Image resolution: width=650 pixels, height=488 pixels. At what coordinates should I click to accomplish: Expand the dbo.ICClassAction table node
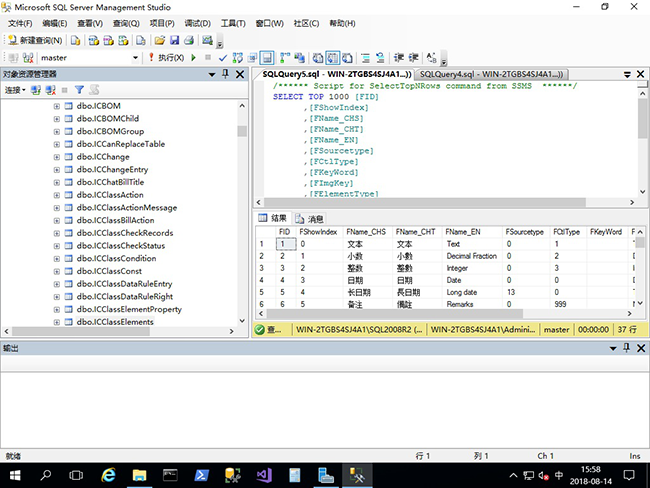57,195
